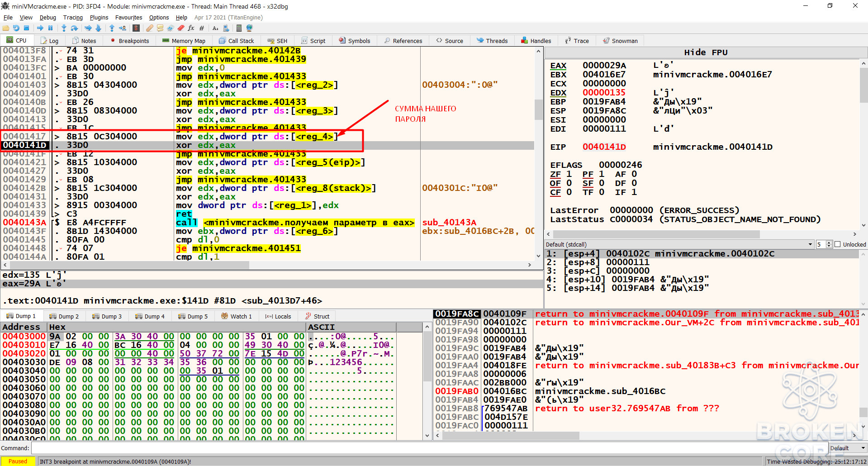
Task: Switch to the Memory Map tab
Action: tap(184, 41)
